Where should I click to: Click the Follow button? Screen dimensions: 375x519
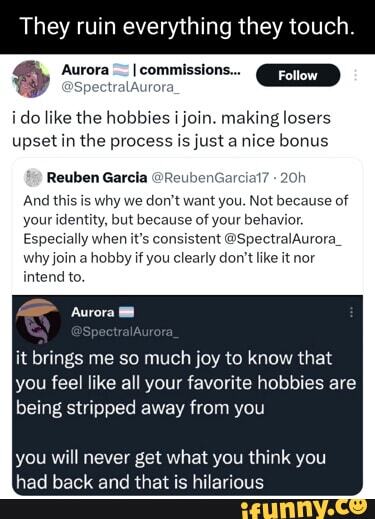point(298,75)
